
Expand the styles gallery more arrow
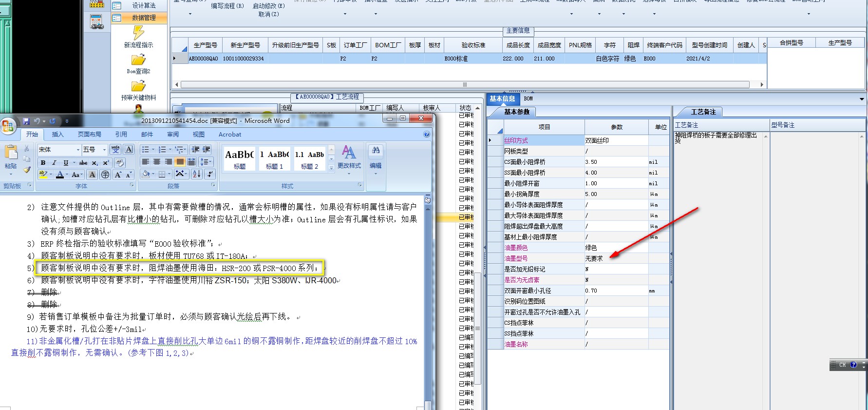click(331, 168)
